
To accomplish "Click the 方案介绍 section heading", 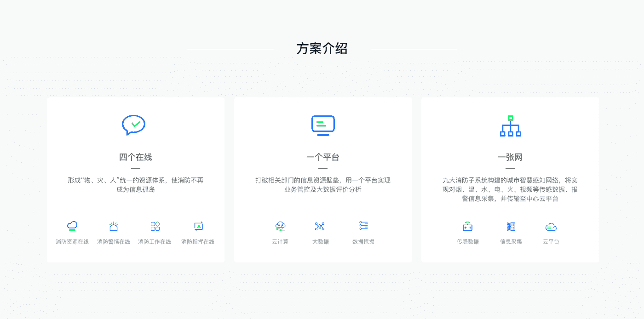I will pos(322,49).
